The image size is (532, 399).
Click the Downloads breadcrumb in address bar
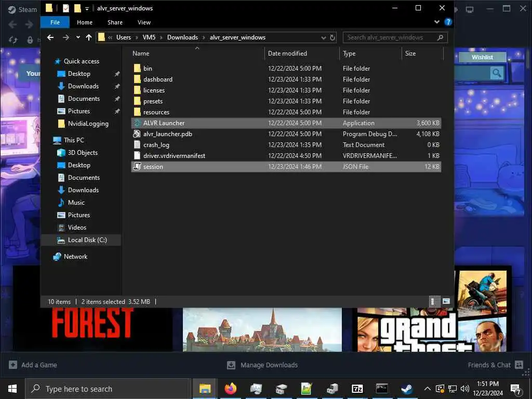(182, 37)
